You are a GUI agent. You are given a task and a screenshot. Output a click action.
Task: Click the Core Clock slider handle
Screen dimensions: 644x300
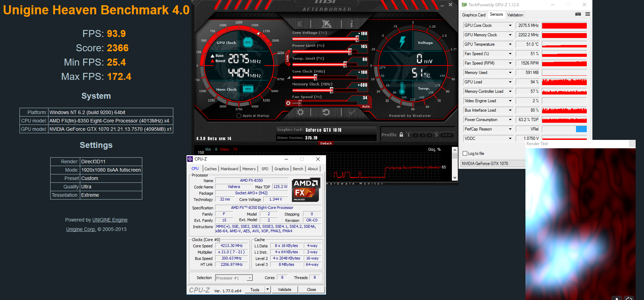[x=315, y=77]
